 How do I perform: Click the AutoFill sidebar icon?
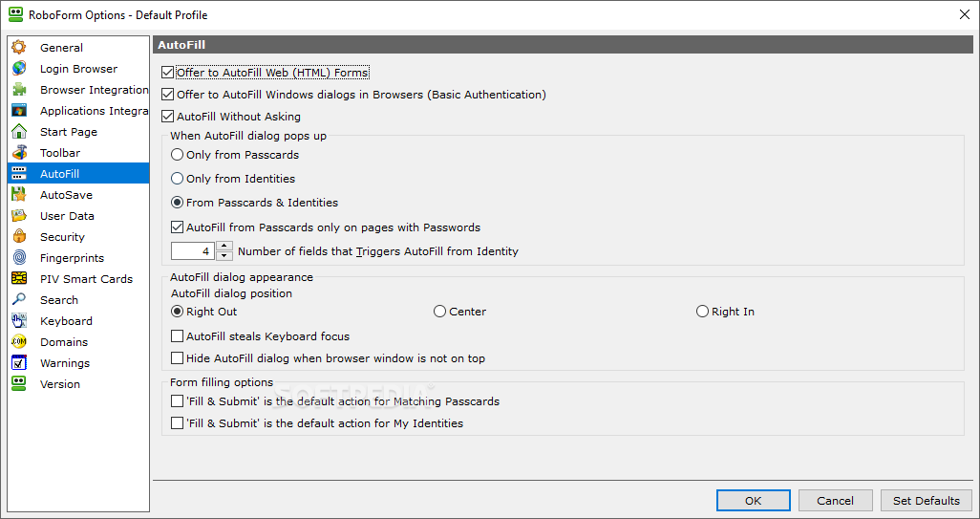19,174
